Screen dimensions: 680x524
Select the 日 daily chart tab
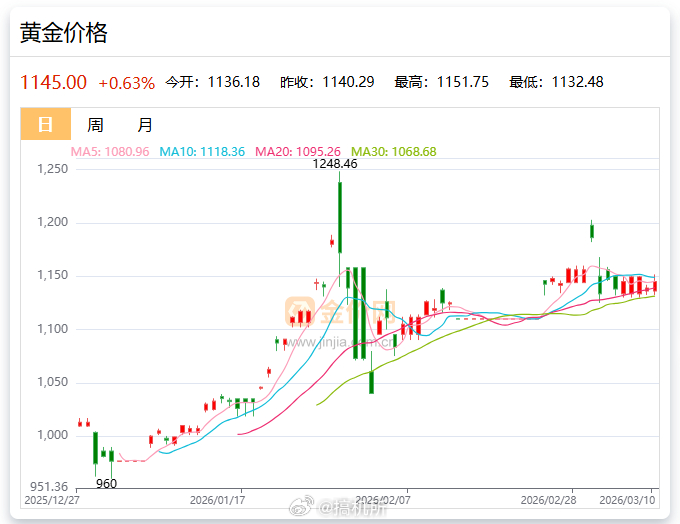[x=46, y=124]
